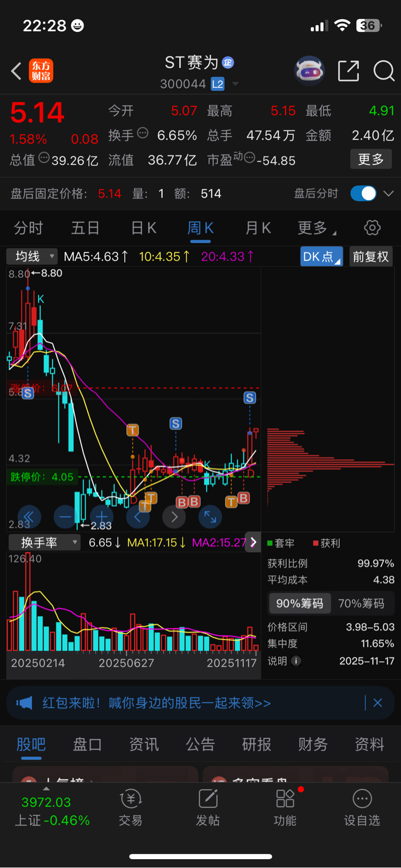Toggle the 盘后分时 switch

tap(363, 194)
